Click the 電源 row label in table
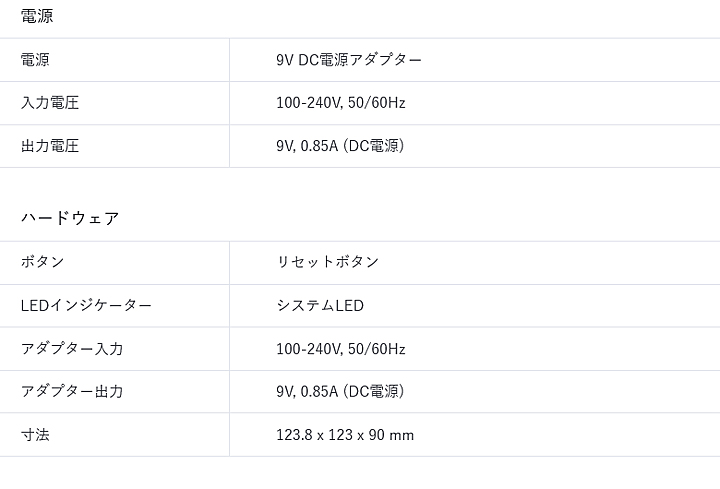 coord(36,60)
